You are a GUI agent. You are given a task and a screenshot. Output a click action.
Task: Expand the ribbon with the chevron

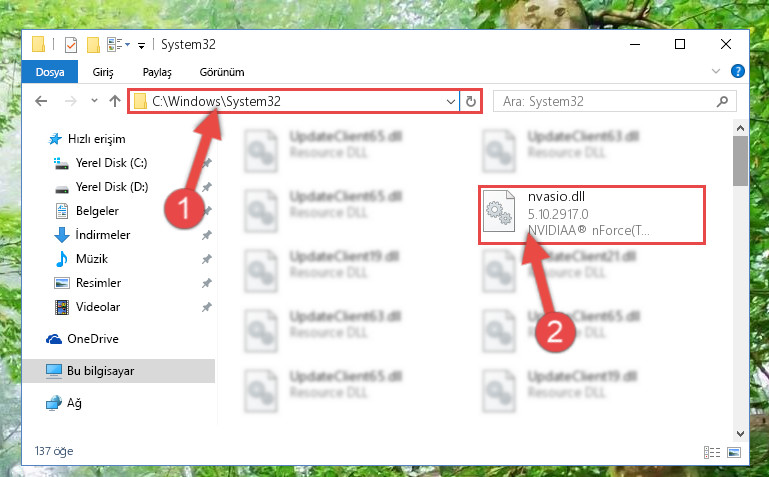[x=716, y=72]
